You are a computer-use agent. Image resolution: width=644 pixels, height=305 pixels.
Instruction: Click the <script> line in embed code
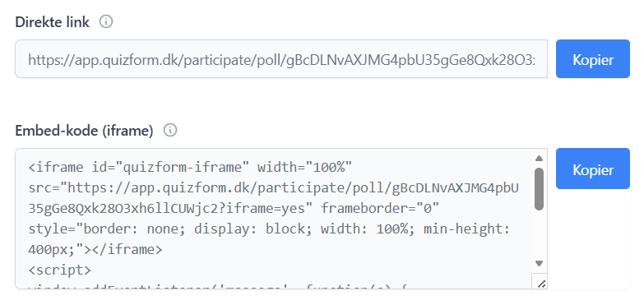click(59, 270)
